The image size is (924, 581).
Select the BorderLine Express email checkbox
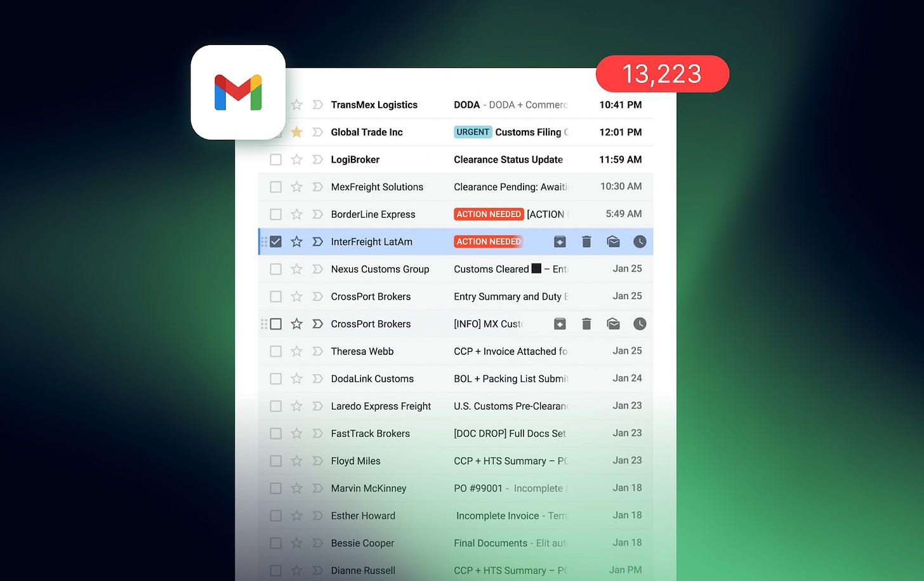coord(275,214)
